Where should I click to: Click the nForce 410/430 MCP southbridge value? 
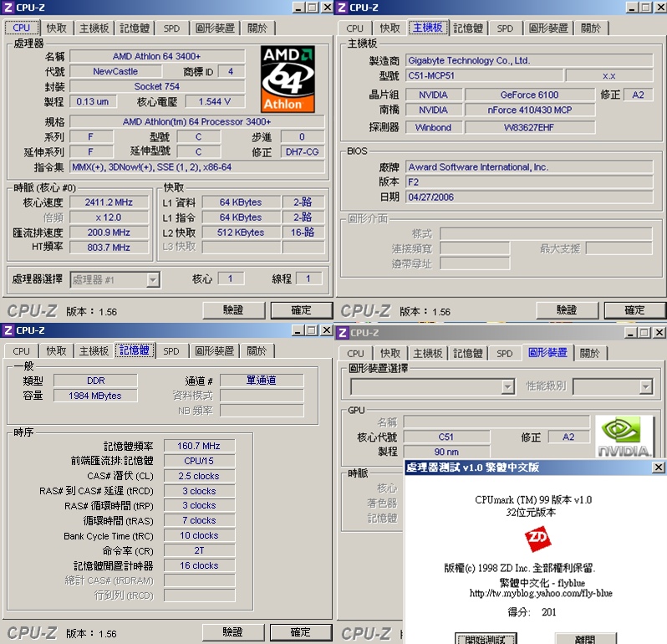coord(530,110)
